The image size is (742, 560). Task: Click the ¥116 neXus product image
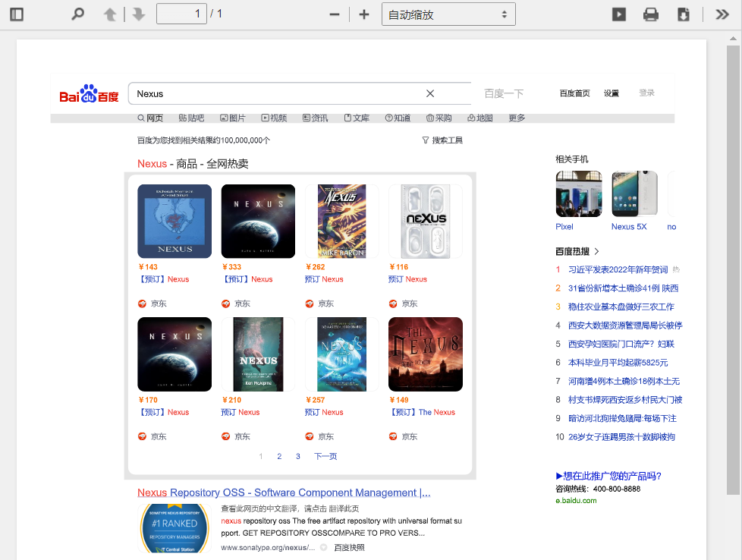tap(426, 221)
